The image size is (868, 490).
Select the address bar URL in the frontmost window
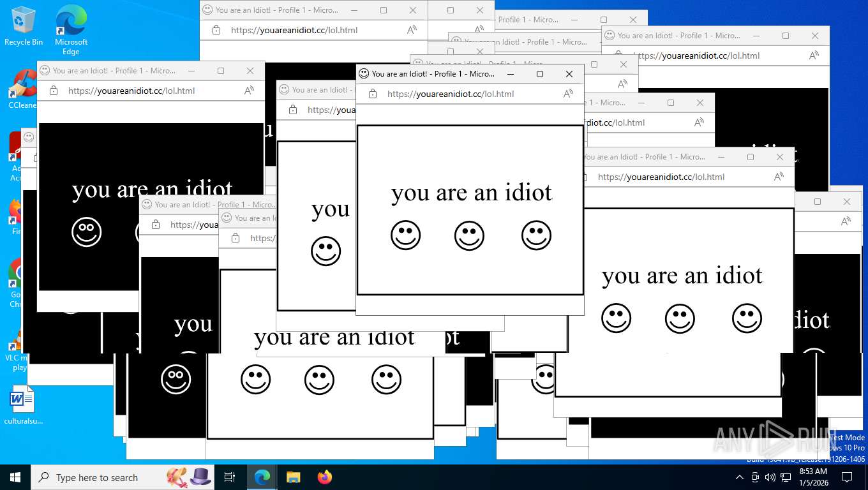point(451,94)
